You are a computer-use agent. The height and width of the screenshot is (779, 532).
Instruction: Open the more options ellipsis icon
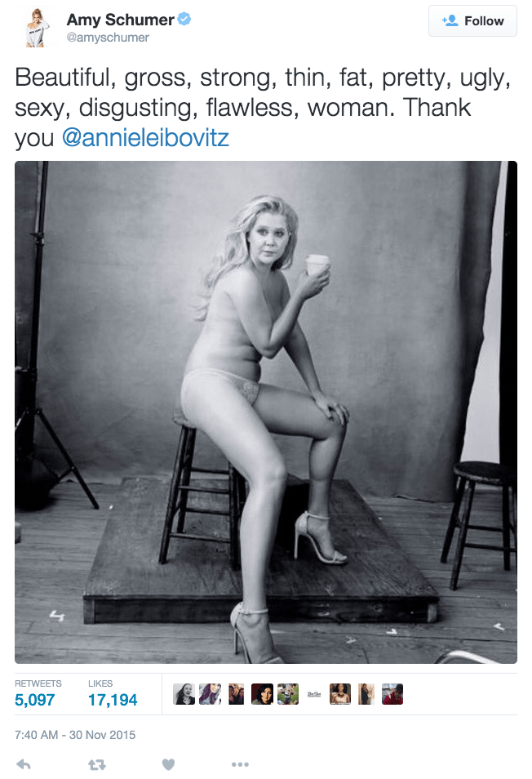[240, 764]
